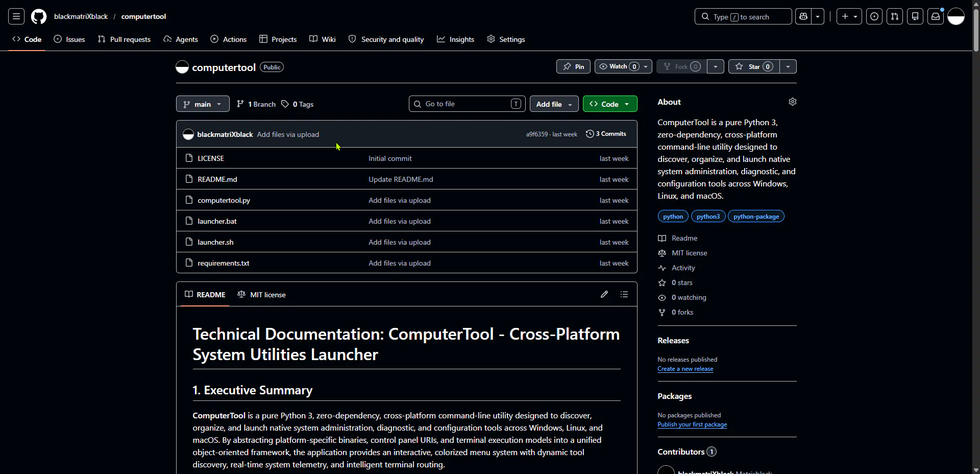Open repository Settings tab
Viewport: 980px width, 474px height.
click(x=506, y=39)
